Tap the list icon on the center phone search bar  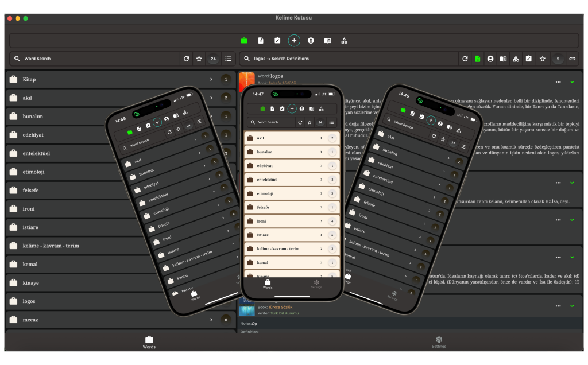click(331, 122)
